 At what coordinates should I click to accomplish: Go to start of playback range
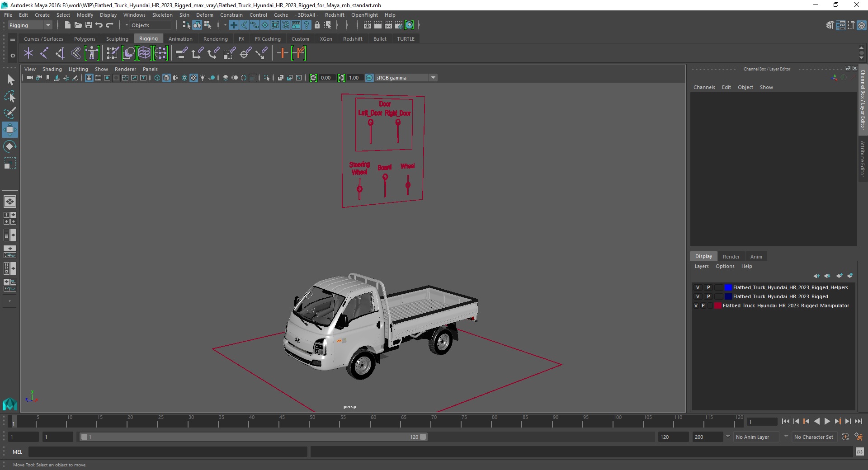click(x=786, y=421)
